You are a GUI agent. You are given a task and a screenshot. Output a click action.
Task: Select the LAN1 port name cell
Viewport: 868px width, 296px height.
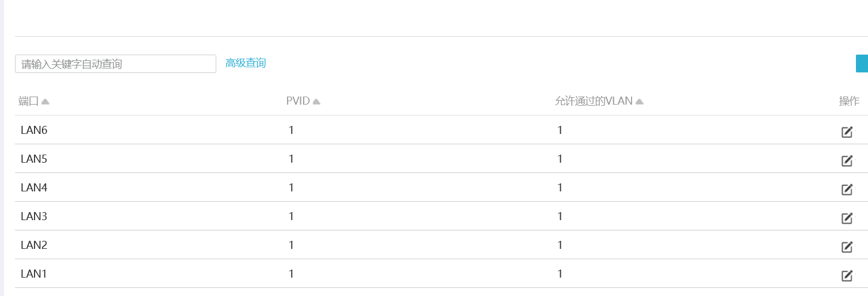tap(34, 274)
